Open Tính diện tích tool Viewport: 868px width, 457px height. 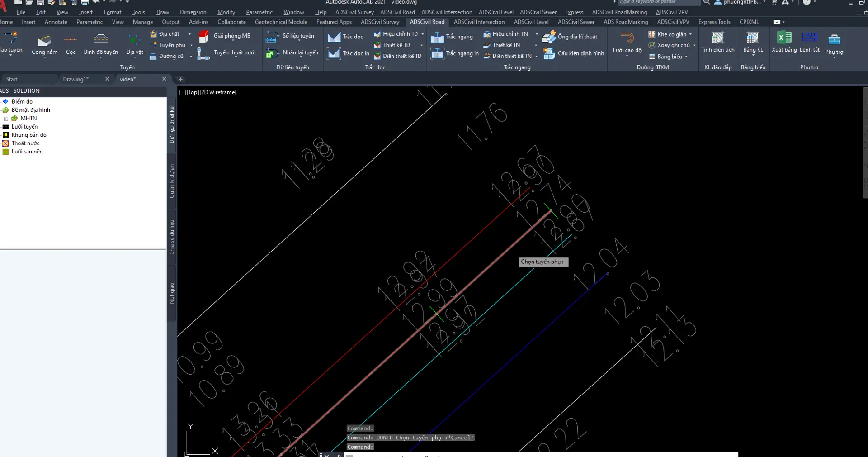717,42
